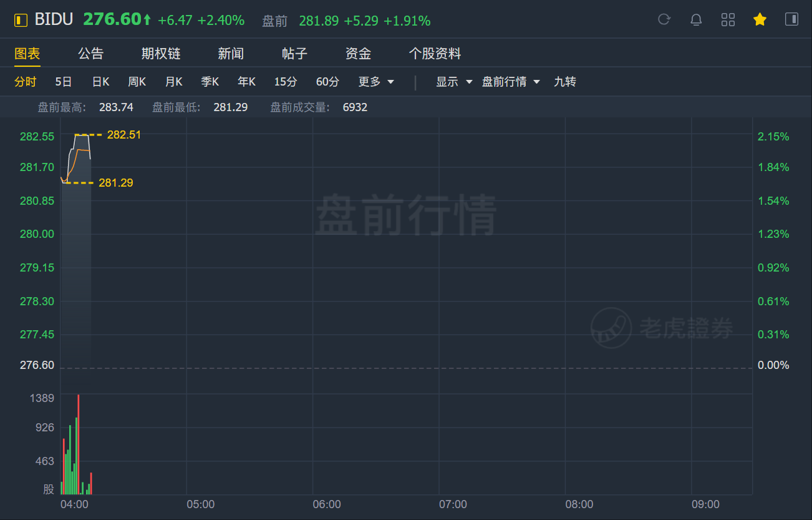812x520 pixels.
Task: Switch to the 15分 interval
Action: tap(286, 82)
